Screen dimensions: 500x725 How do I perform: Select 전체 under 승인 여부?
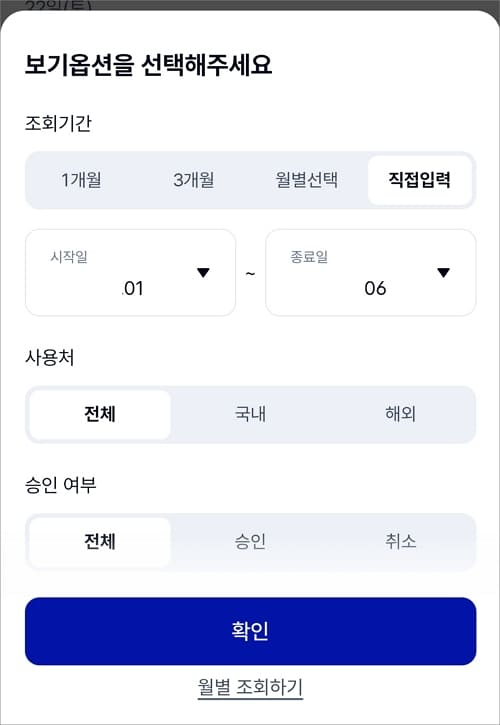pyautogui.click(x=100, y=541)
